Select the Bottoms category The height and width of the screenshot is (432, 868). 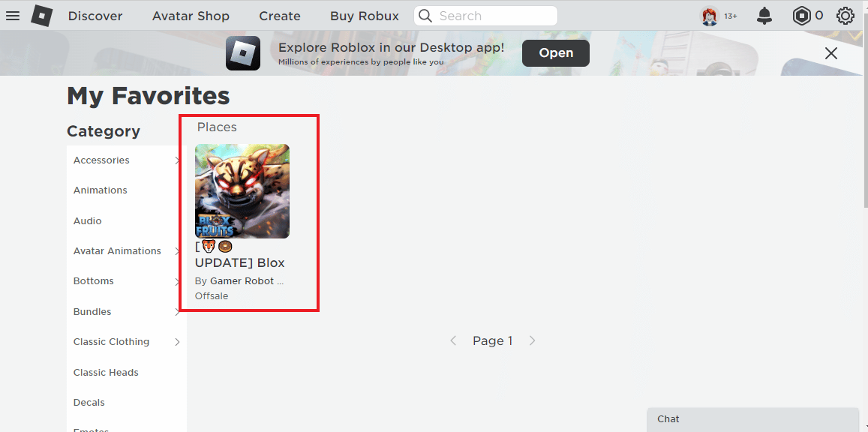(94, 281)
